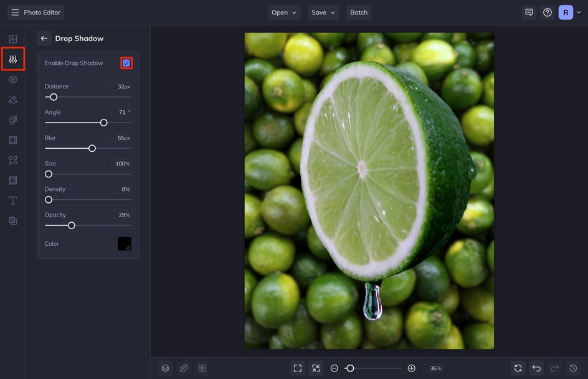Go back using the Drop Shadow arrow

point(44,39)
